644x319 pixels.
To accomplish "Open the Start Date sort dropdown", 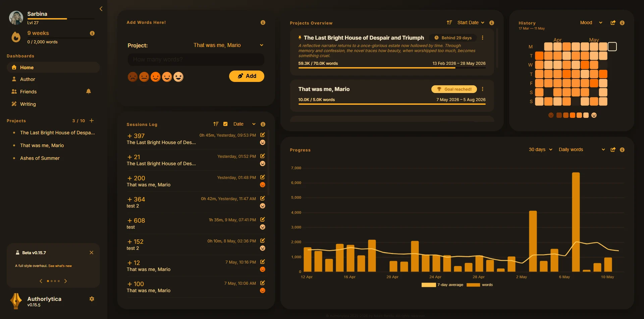I will pos(471,22).
